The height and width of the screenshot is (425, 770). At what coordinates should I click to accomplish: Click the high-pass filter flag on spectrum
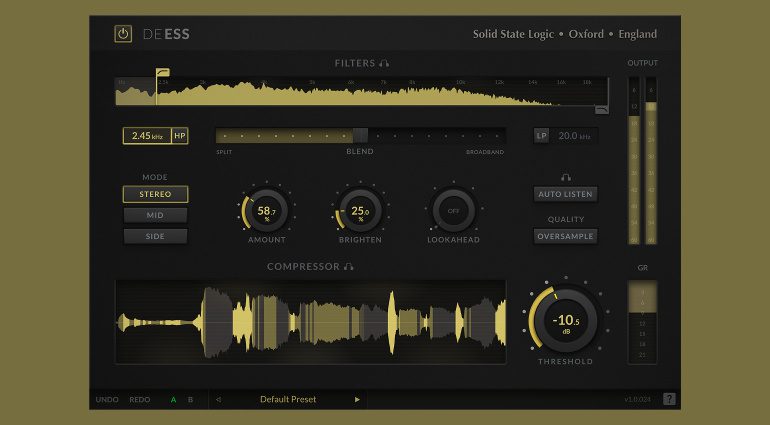[x=162, y=73]
